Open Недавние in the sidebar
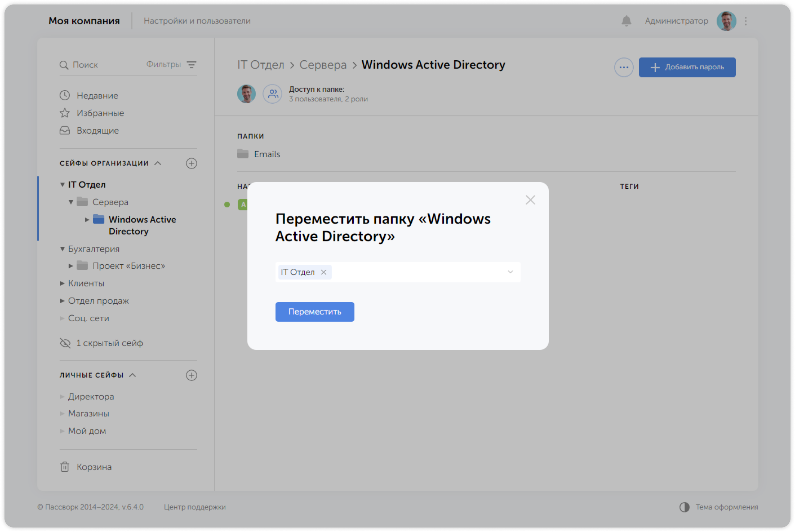 tap(97, 95)
